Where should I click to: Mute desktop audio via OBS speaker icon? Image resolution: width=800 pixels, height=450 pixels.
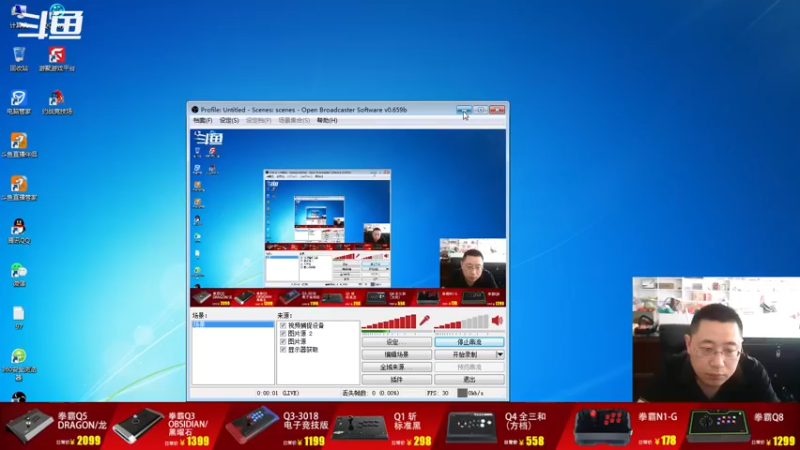pyautogui.click(x=497, y=320)
